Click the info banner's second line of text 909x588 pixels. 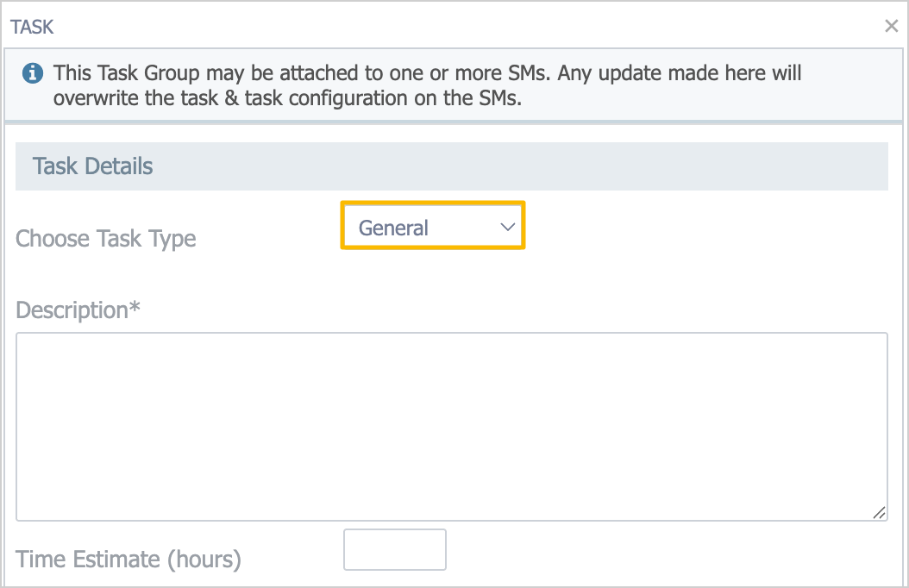pos(287,98)
